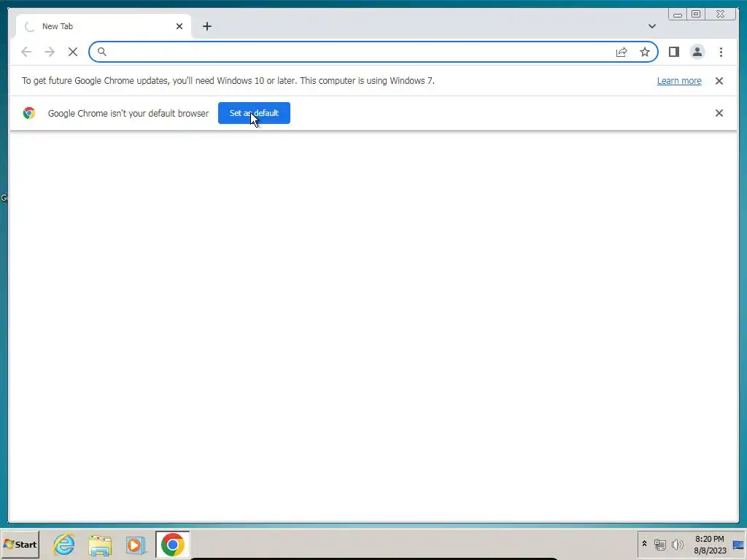Close the New Tab tab
Viewport: 747px width, 560px height.
[x=179, y=26]
